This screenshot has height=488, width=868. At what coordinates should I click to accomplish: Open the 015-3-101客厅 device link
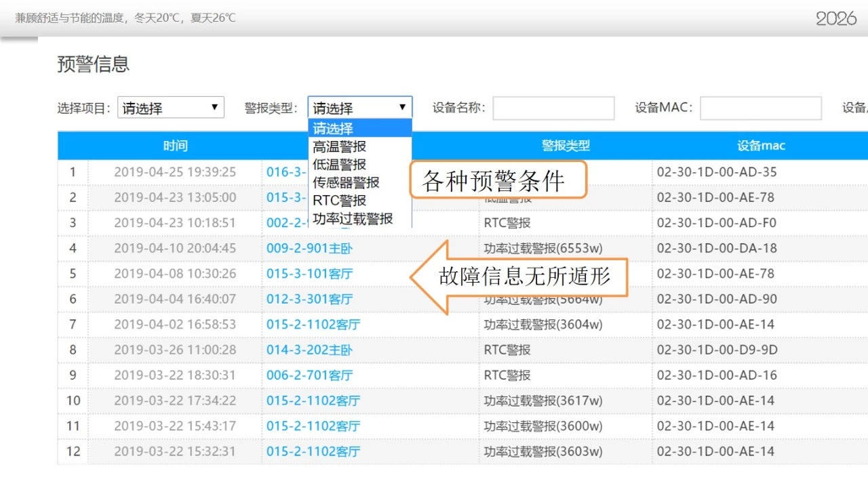[309, 274]
